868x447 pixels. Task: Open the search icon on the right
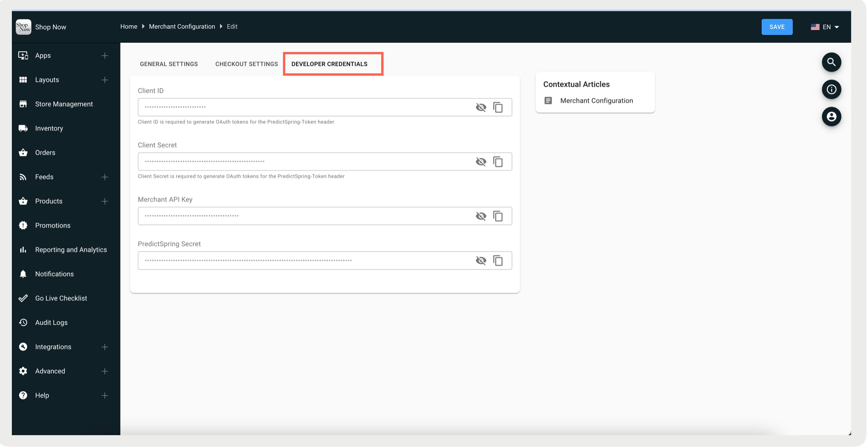(831, 62)
